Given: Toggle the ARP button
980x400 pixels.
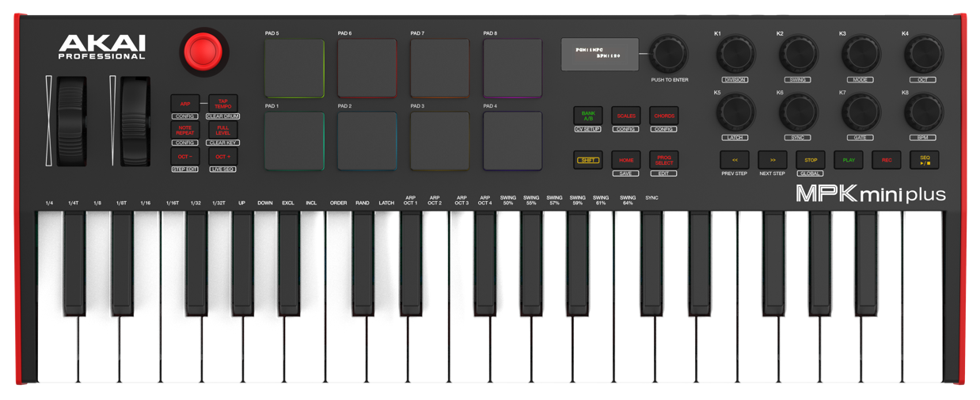Looking at the screenshot, I should click(x=184, y=104).
